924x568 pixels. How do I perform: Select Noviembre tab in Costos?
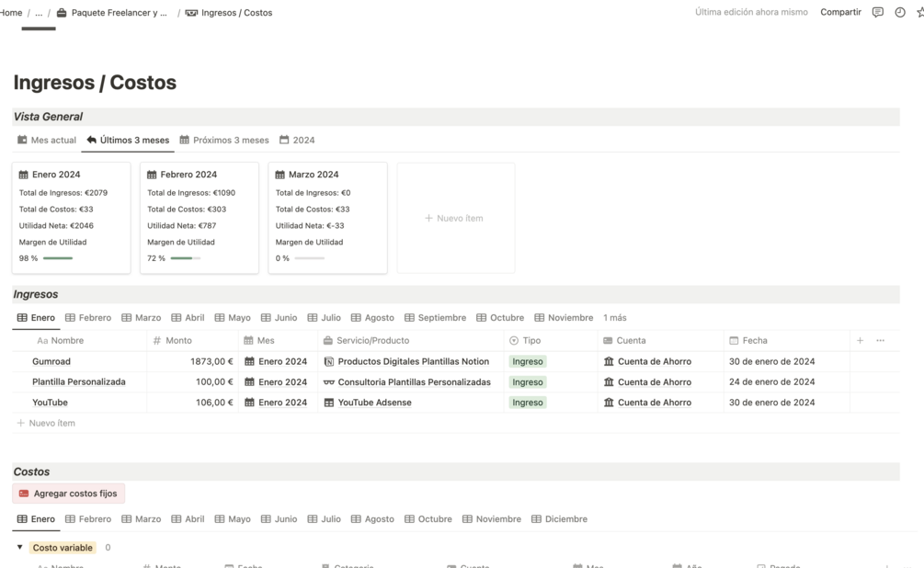[492, 519]
